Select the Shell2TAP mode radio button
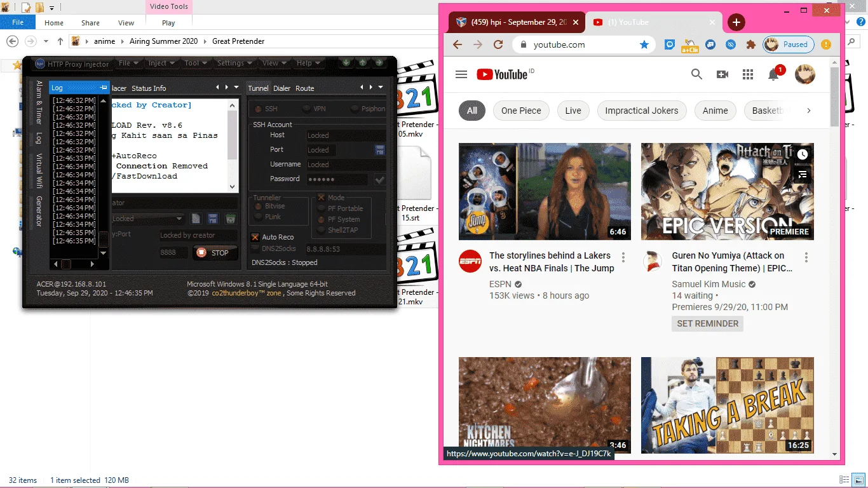 coord(322,230)
